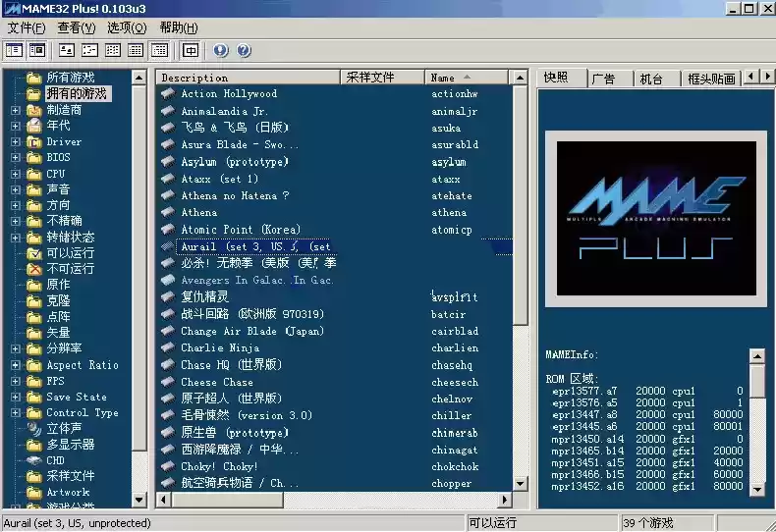
Task: Switch to the 框头贴画 tab
Action: click(711, 80)
